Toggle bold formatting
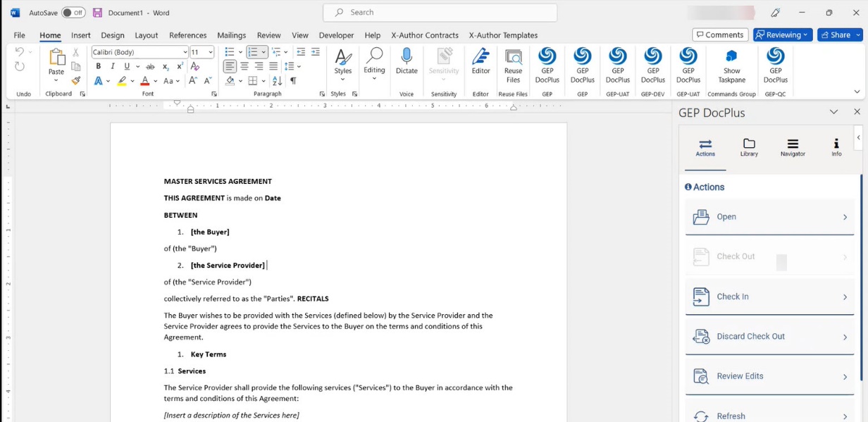Viewport: 868px width, 422px height. 99,66
